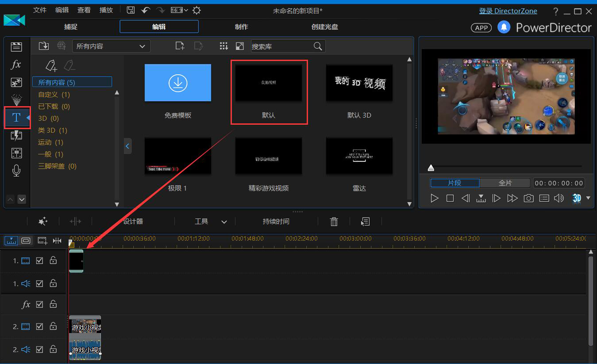Open the 文件 menu
597x364 pixels.
(40, 10)
